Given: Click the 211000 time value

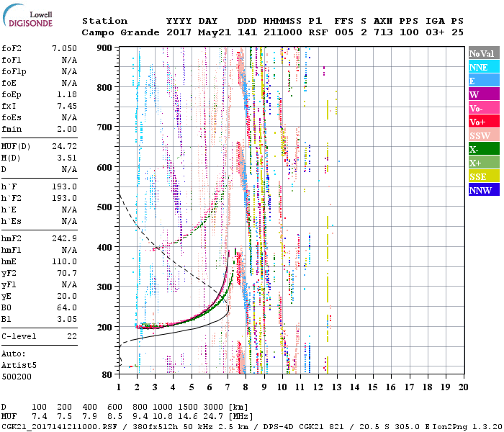Looking at the screenshot, I should [x=283, y=32].
